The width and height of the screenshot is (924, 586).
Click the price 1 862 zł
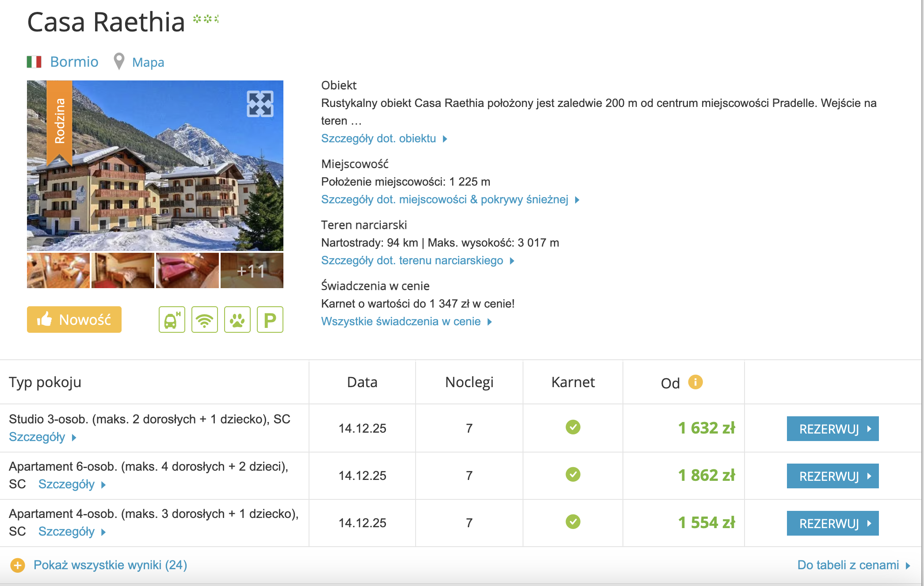(706, 475)
